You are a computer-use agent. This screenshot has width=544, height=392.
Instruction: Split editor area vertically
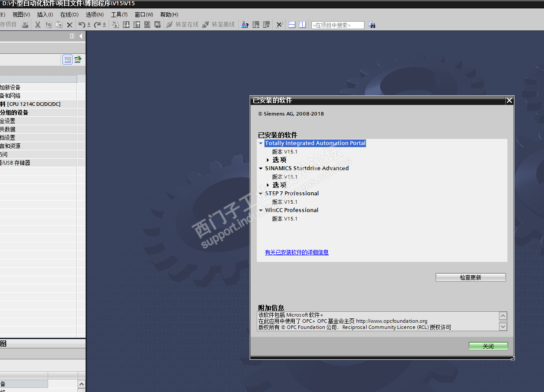click(302, 25)
